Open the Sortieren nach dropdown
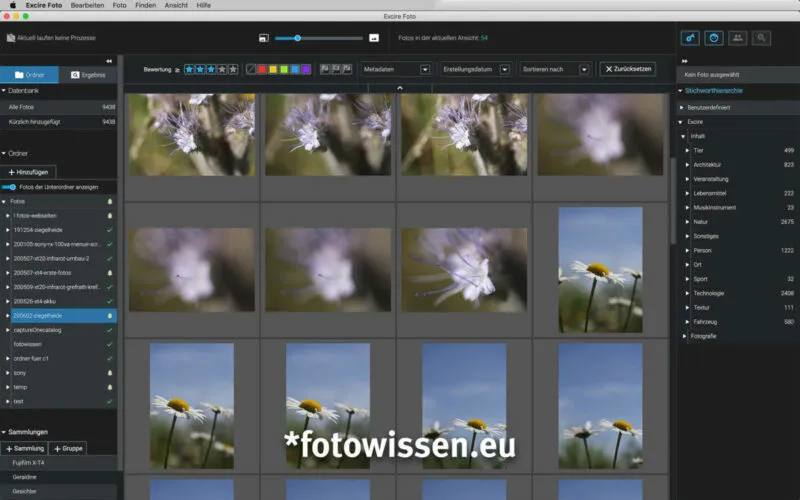This screenshot has width=800, height=500. (555, 69)
